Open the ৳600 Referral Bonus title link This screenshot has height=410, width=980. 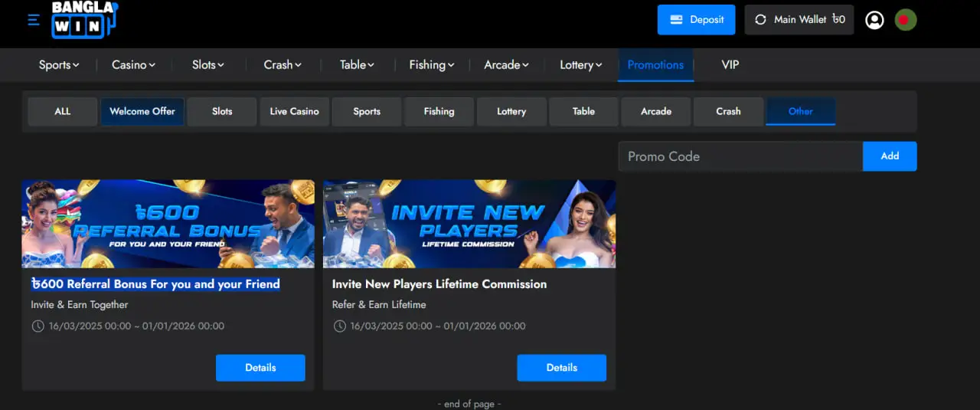(155, 284)
